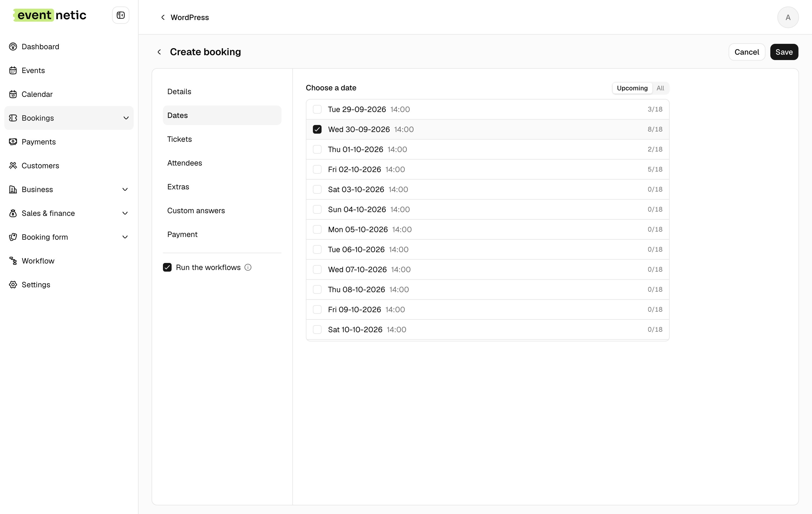The height and width of the screenshot is (514, 812).
Task: Expand the Business menu chevron
Action: pyautogui.click(x=125, y=189)
